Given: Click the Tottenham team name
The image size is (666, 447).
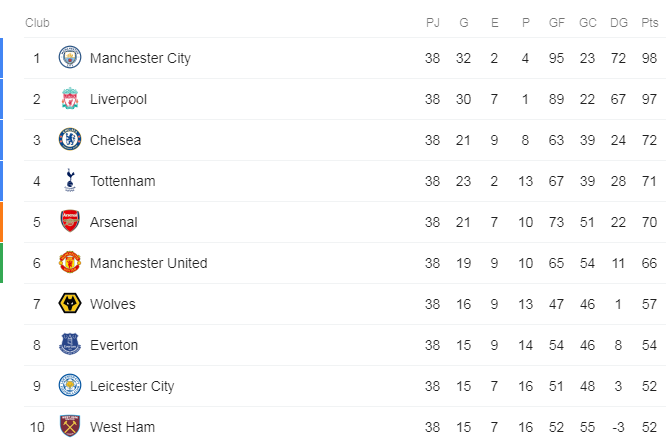Looking at the screenshot, I should [x=122, y=181].
